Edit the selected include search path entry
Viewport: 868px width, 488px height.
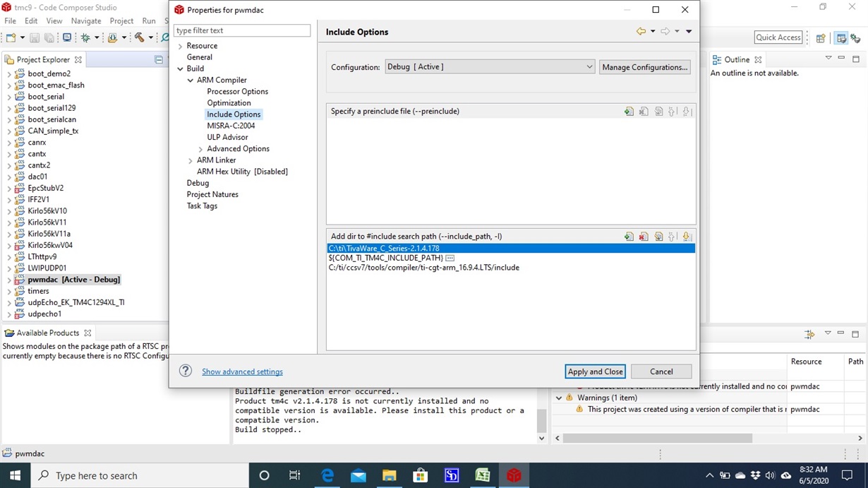tap(658, 237)
